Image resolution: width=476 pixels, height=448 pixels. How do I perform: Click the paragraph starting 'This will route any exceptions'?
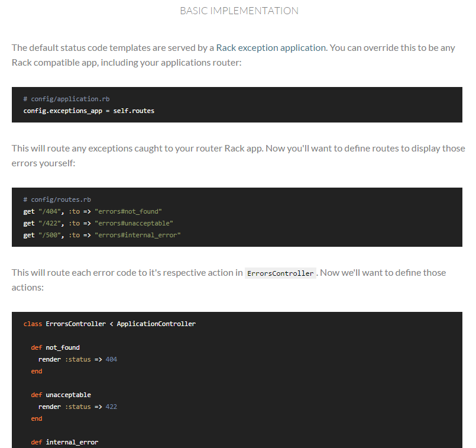coord(238,156)
